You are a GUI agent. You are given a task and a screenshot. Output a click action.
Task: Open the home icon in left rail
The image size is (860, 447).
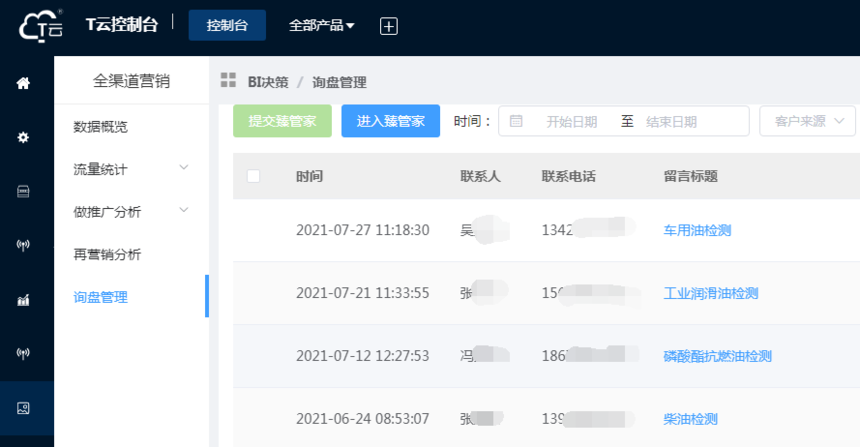coord(23,83)
